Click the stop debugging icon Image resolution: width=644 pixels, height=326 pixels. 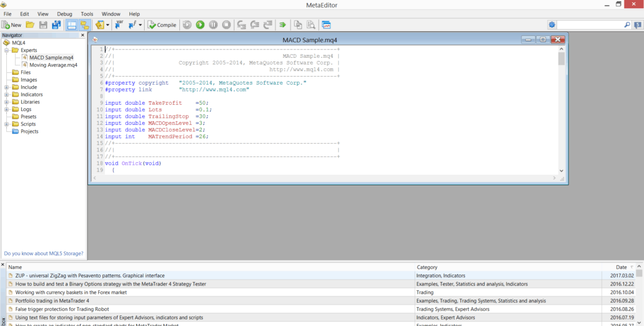tap(226, 25)
